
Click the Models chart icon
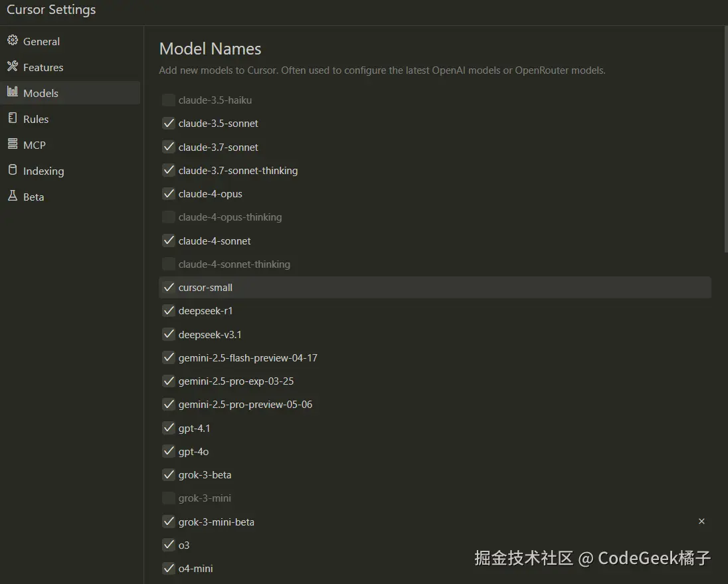pyautogui.click(x=13, y=92)
